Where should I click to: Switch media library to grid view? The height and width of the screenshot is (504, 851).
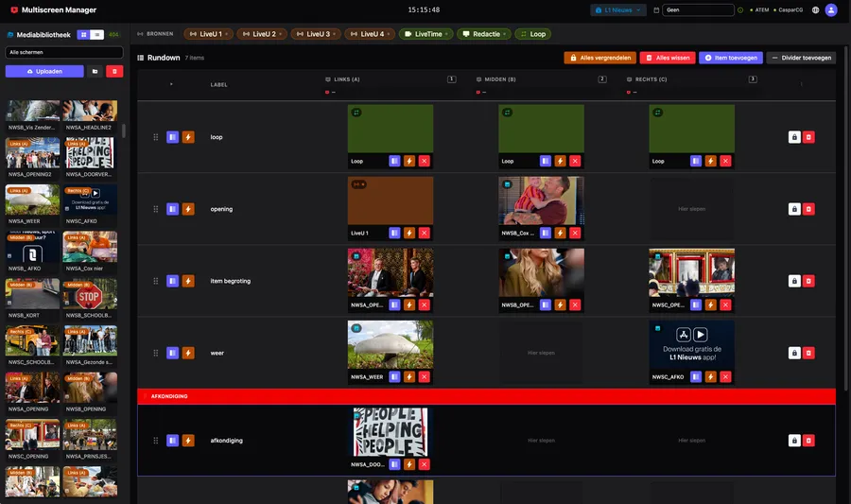(x=83, y=35)
